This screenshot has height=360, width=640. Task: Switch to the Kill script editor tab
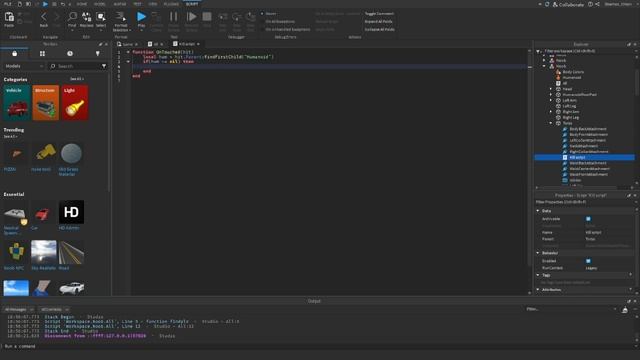click(x=187, y=44)
